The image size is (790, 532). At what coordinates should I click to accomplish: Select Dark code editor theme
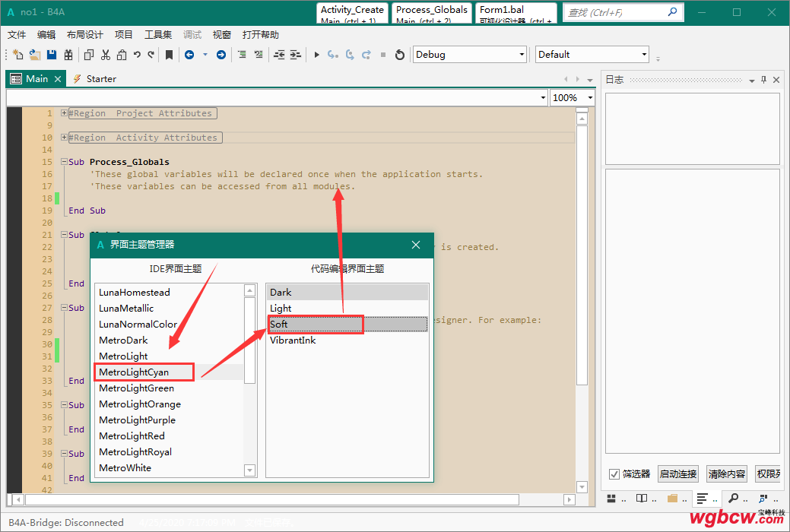[x=347, y=292]
